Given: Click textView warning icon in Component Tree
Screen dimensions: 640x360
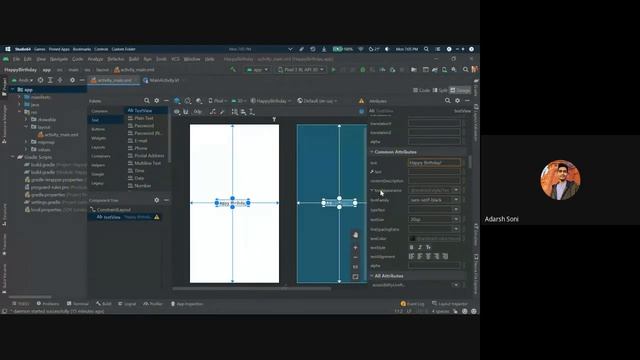Looking at the screenshot, I should tap(157, 217).
